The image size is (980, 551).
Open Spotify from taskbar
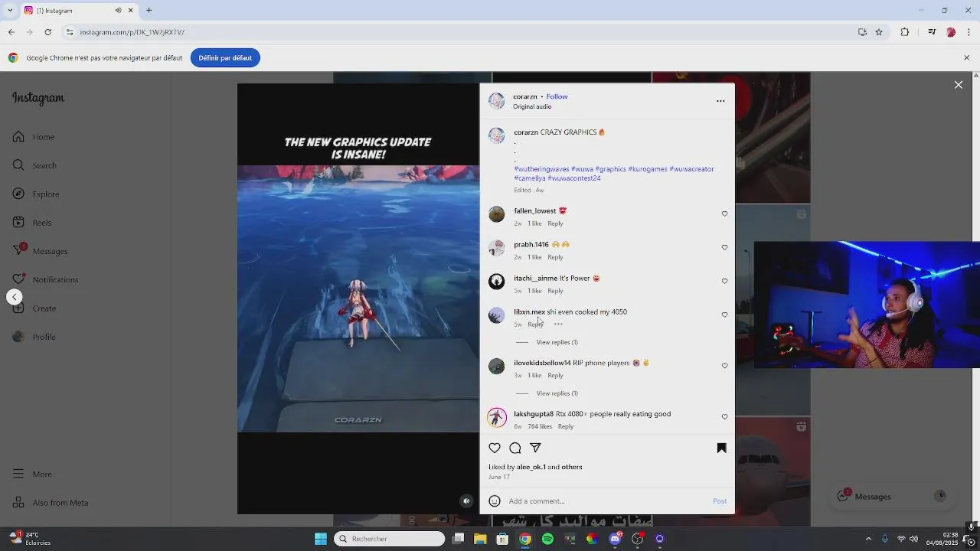547,539
